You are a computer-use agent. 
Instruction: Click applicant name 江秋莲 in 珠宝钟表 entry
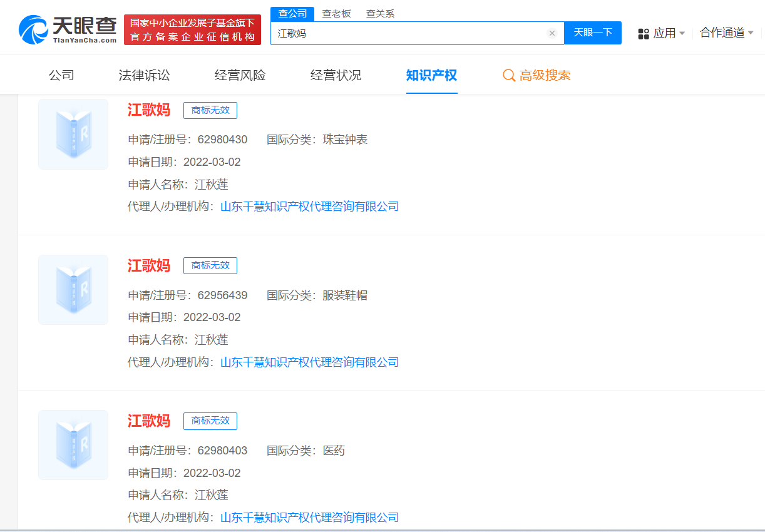(x=212, y=185)
